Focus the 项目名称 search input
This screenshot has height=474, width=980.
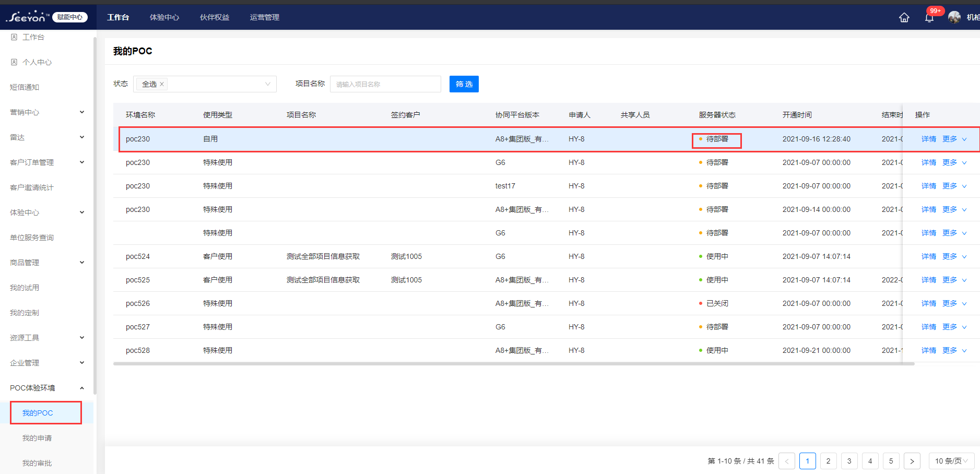click(385, 84)
